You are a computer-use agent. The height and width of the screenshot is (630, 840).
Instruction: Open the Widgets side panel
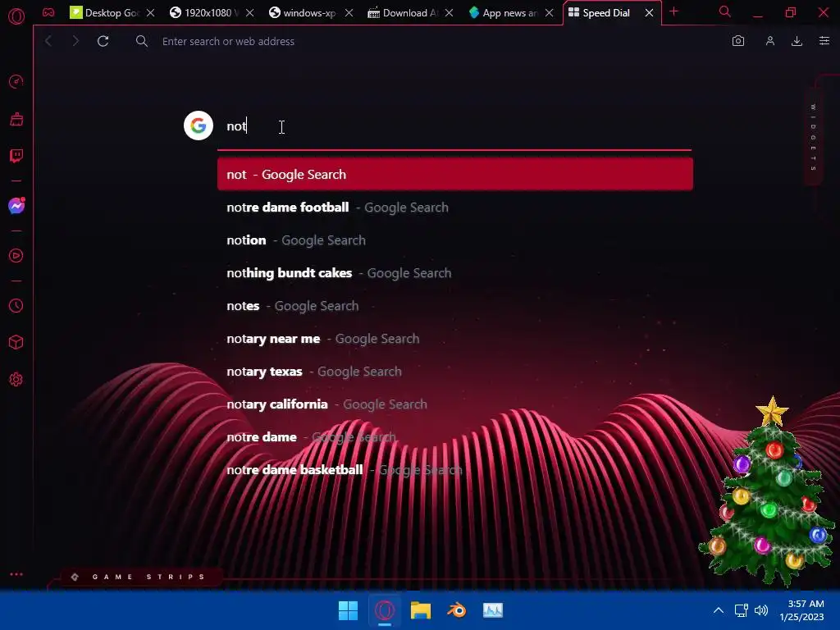click(813, 138)
